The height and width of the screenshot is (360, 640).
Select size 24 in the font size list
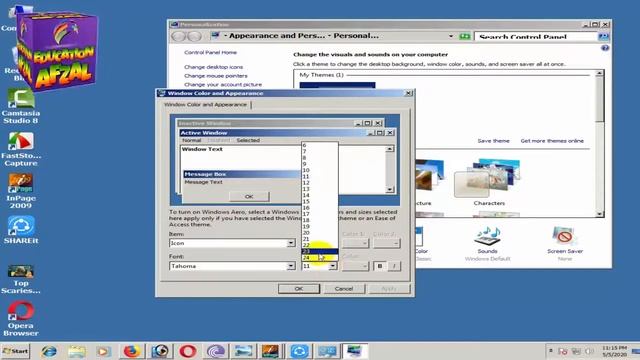(320, 258)
